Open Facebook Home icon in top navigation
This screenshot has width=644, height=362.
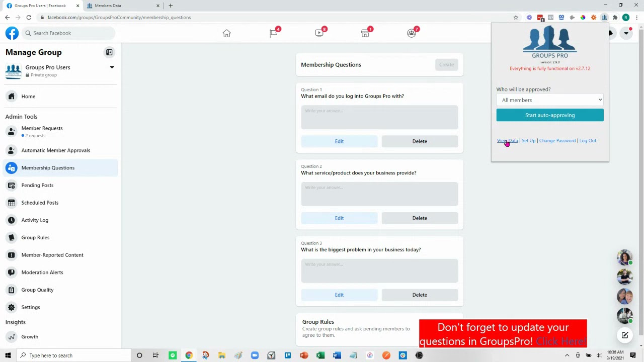[227, 33]
